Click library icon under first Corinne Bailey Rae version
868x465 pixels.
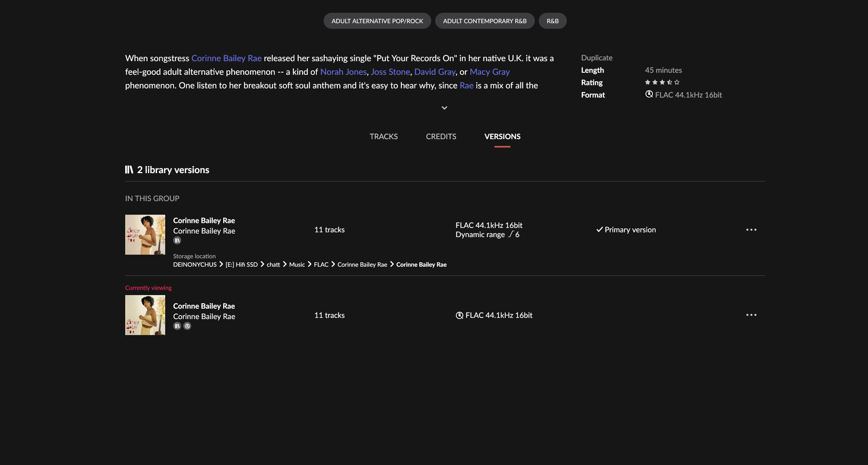177,240
